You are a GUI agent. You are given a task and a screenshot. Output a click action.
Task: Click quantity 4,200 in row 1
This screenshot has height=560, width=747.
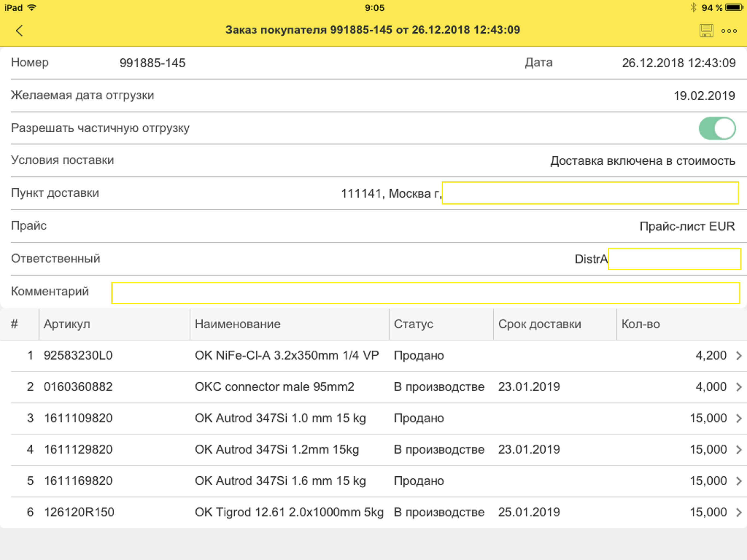[711, 355]
